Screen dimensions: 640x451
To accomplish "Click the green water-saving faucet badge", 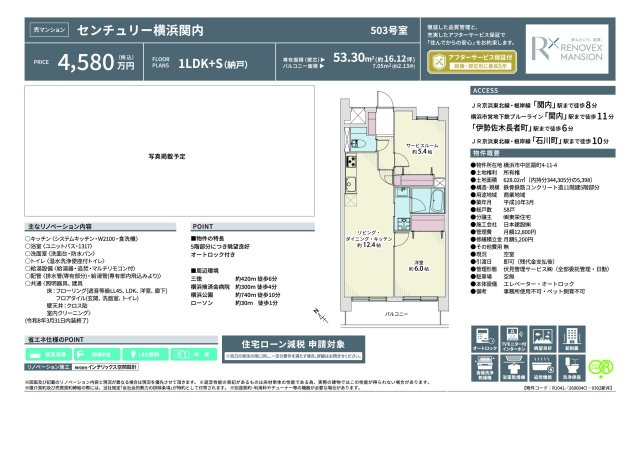I will 97,354.
